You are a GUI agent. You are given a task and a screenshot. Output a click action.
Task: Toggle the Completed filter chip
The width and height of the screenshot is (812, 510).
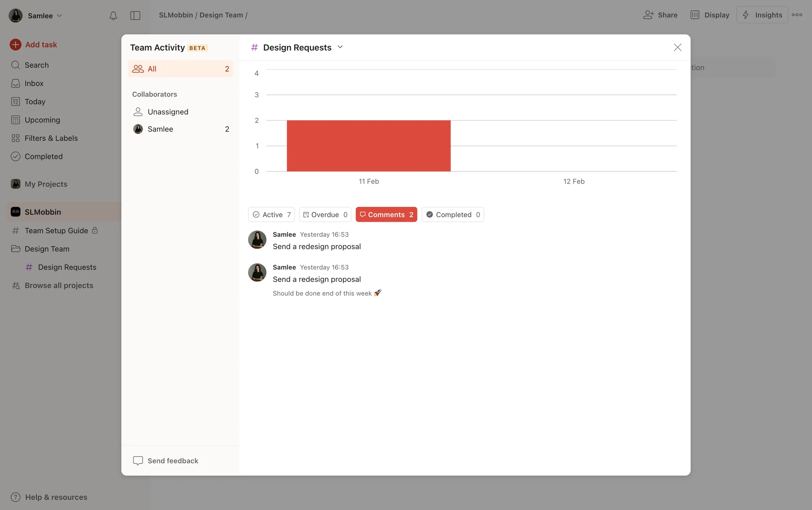453,215
